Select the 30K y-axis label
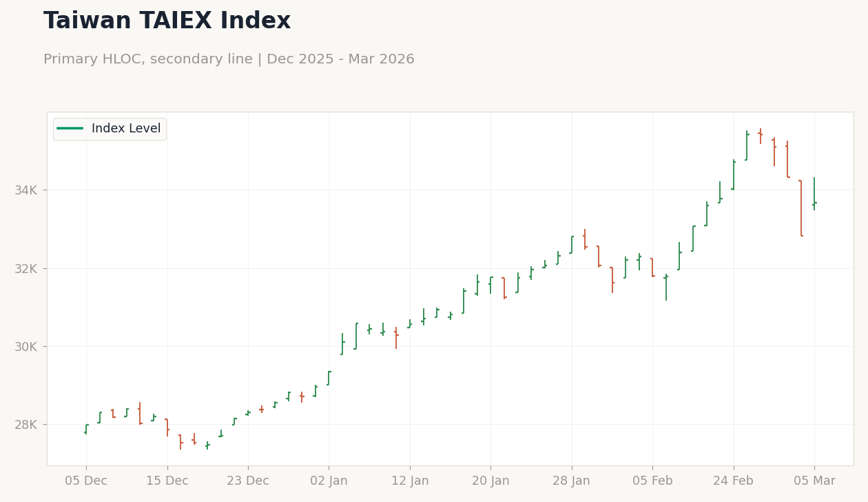Image resolution: width=868 pixels, height=502 pixels. [26, 346]
